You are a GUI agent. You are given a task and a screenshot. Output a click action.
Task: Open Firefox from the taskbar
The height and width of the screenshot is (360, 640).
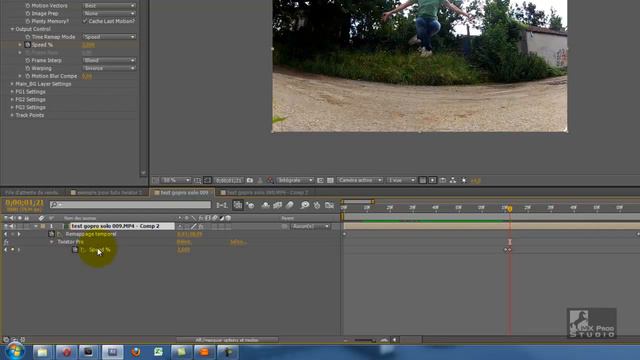[x=136, y=352]
